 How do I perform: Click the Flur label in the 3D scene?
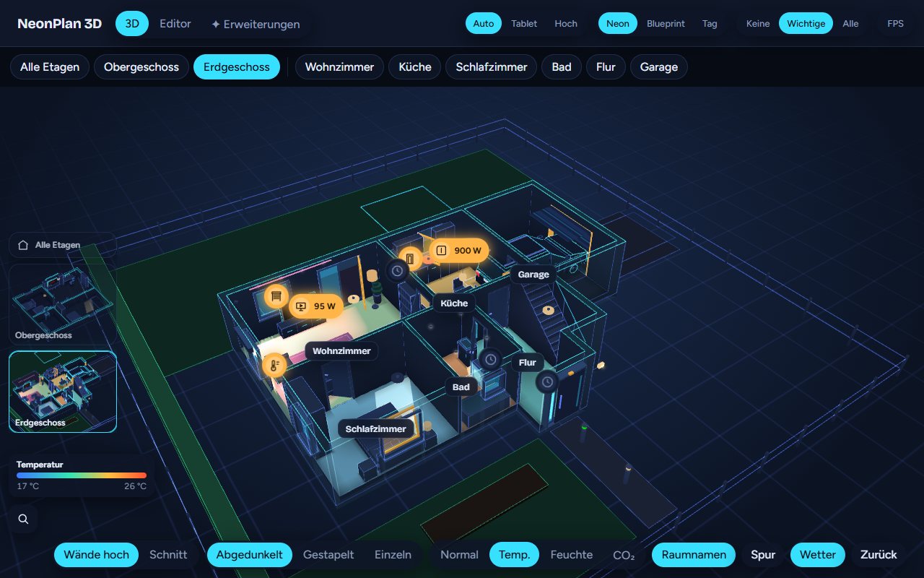click(528, 363)
